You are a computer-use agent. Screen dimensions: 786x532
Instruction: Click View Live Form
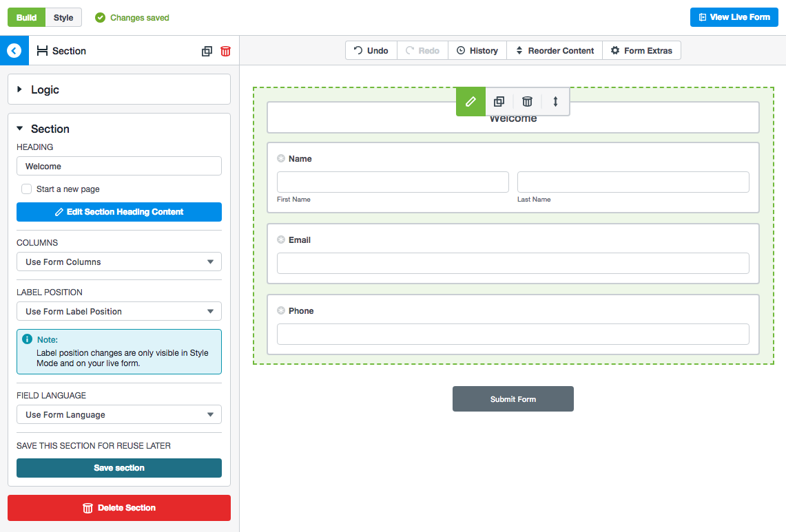point(734,17)
